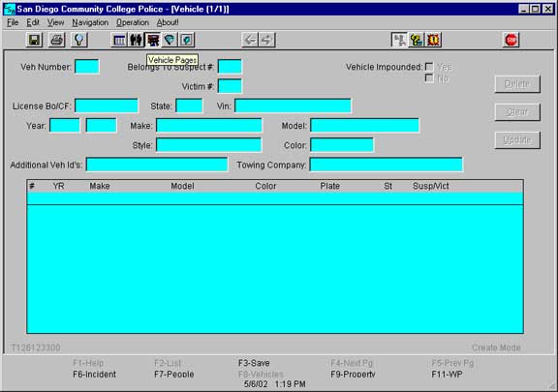Click the Color input field
The width and height of the screenshot is (558, 392).
[x=342, y=145]
